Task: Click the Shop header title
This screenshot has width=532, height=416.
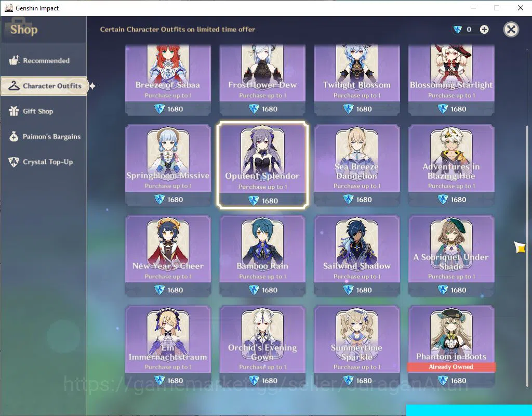Action: [x=24, y=30]
